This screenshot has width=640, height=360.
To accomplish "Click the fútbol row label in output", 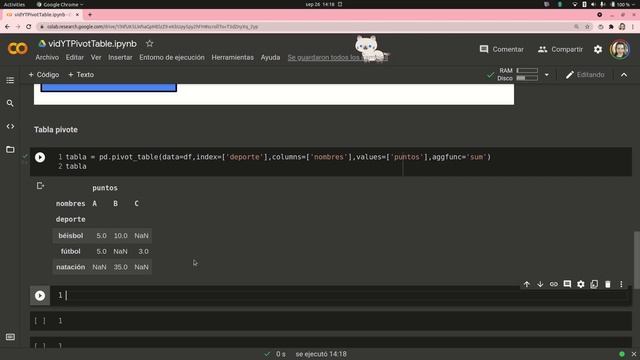I will pos(71,251).
